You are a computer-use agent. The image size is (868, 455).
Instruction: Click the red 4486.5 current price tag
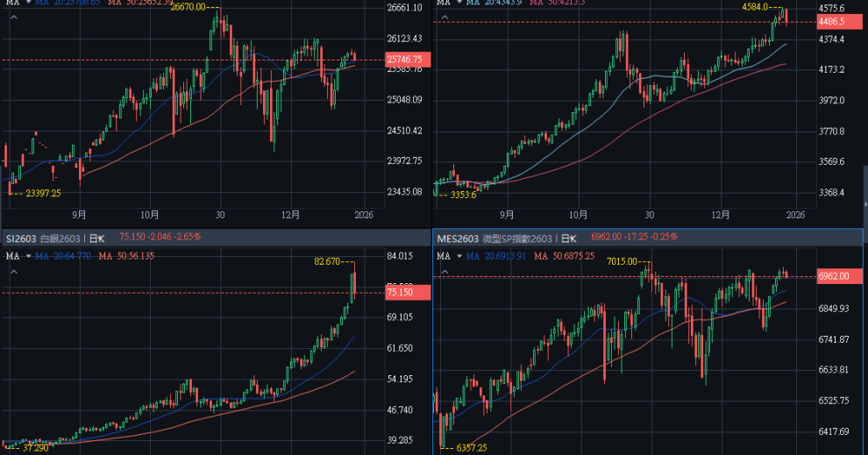click(838, 21)
